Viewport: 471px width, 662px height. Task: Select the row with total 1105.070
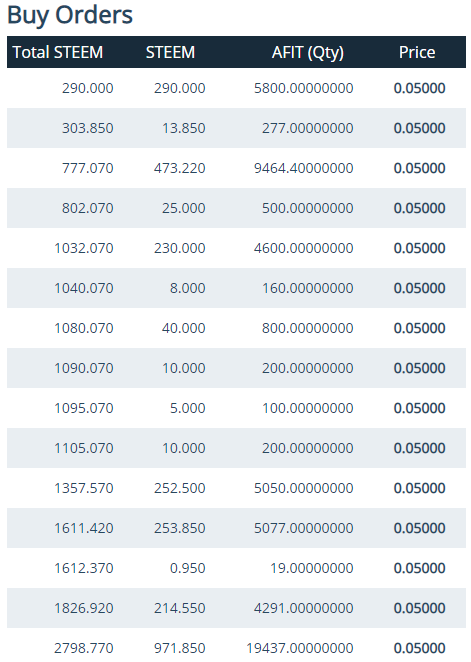tap(236, 448)
